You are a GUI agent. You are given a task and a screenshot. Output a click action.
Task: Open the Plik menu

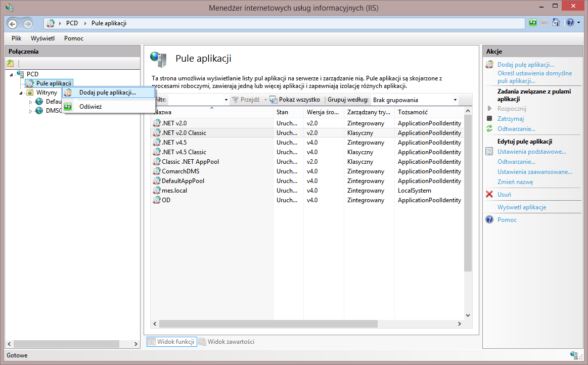click(17, 38)
